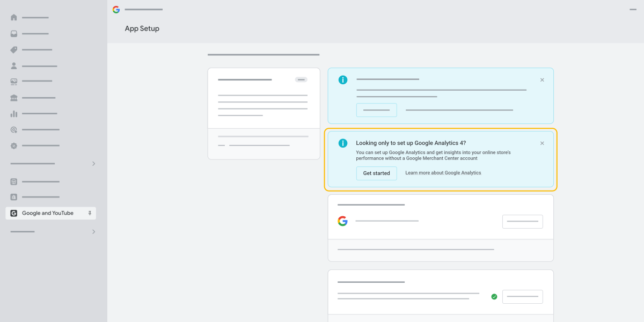Screen dimensions: 644x322
Task: Select the Orders icon in the sidebar
Action: [x=13, y=33]
